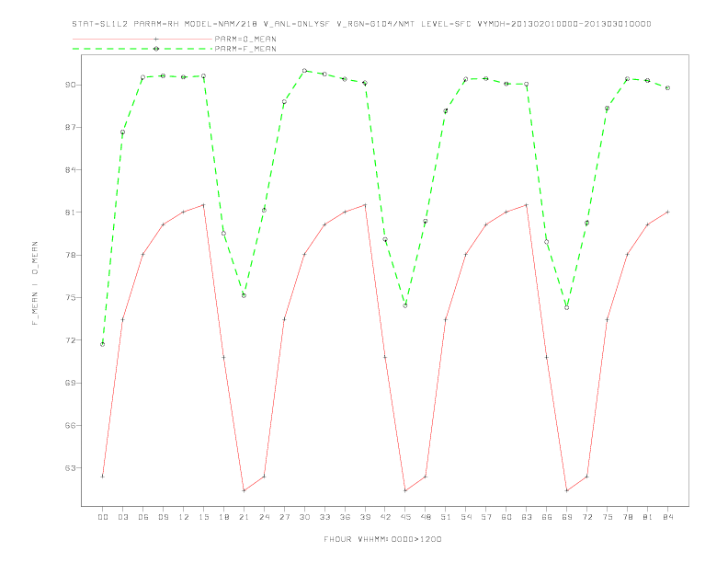Click x-axis forecast hour label 60
Viewport: 728px width, 563px height.
(506, 517)
